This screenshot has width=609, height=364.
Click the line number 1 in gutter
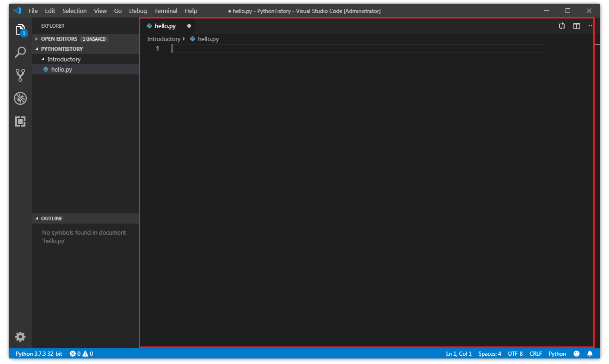158,49
